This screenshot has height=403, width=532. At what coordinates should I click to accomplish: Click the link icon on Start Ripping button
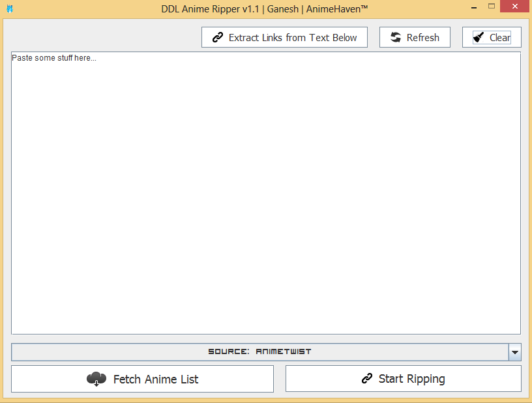point(367,379)
